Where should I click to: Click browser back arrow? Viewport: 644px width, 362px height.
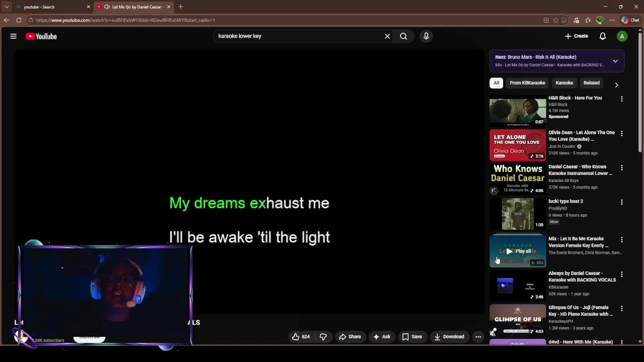point(7,20)
